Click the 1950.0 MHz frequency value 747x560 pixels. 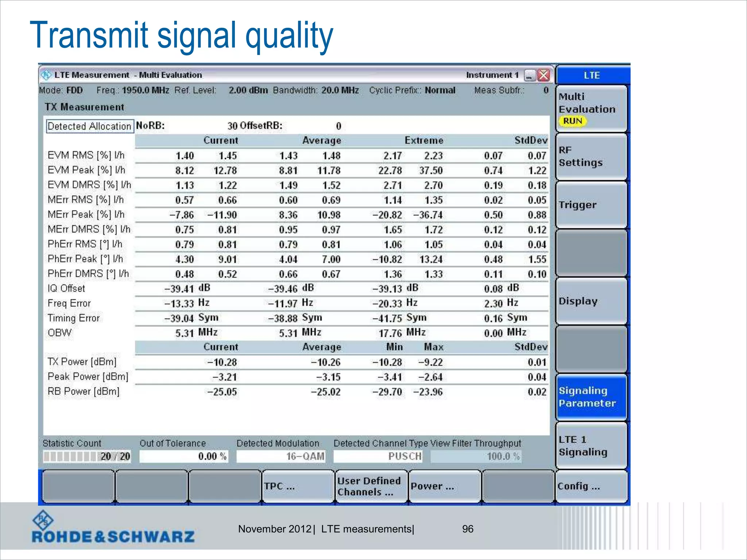[146, 90]
